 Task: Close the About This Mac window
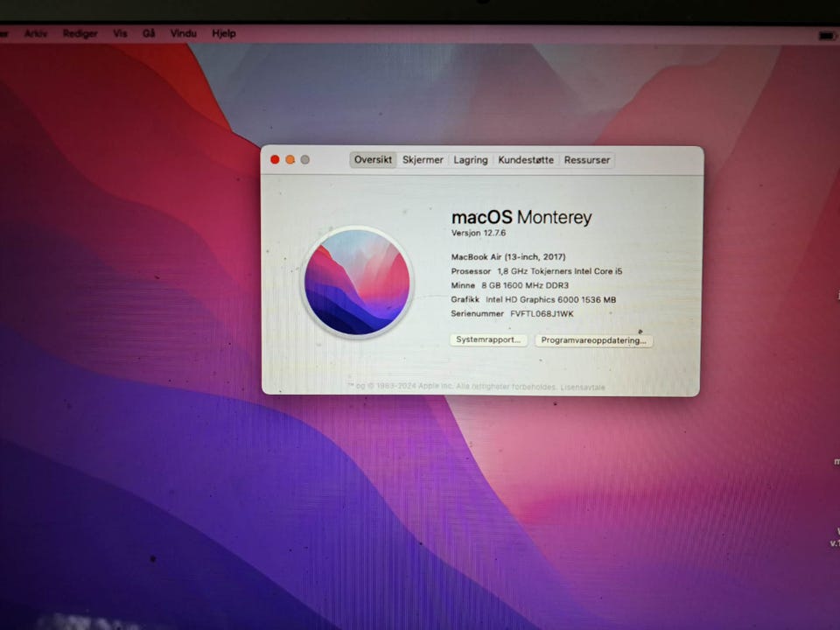[275, 159]
